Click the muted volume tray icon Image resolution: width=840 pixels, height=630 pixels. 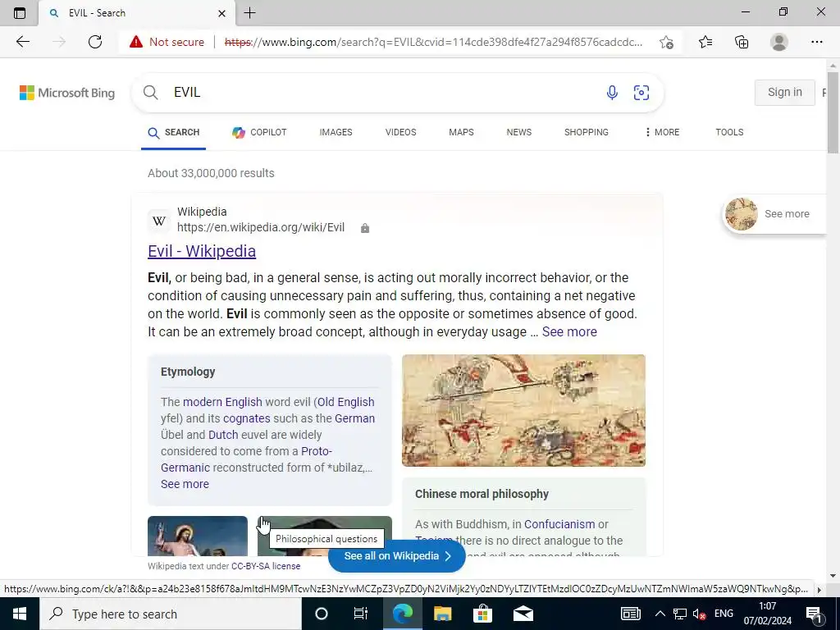(x=699, y=614)
